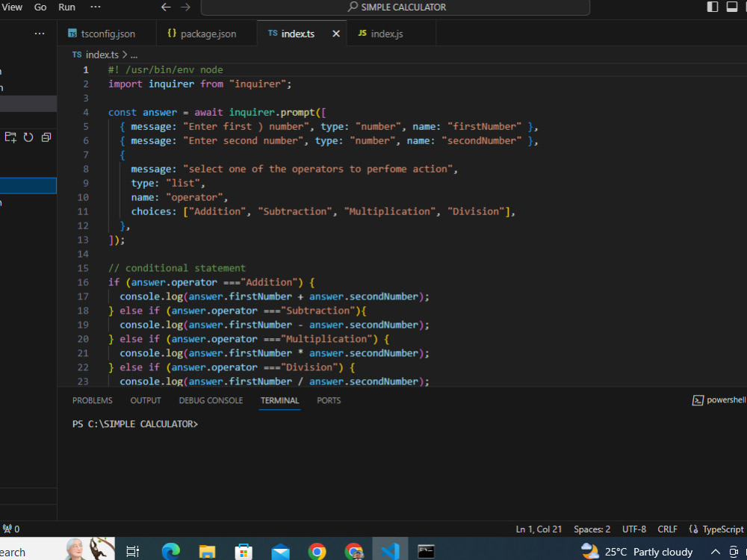Open explorer panel more actions ellipsis
The width and height of the screenshot is (747, 560).
pos(40,34)
